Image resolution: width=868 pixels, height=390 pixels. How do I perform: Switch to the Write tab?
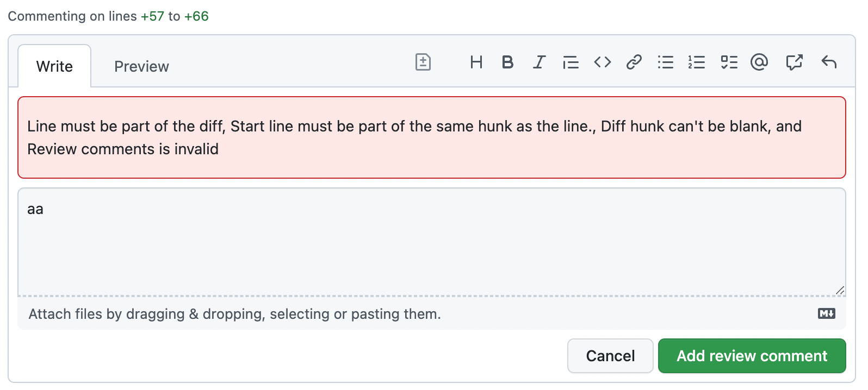click(x=54, y=66)
